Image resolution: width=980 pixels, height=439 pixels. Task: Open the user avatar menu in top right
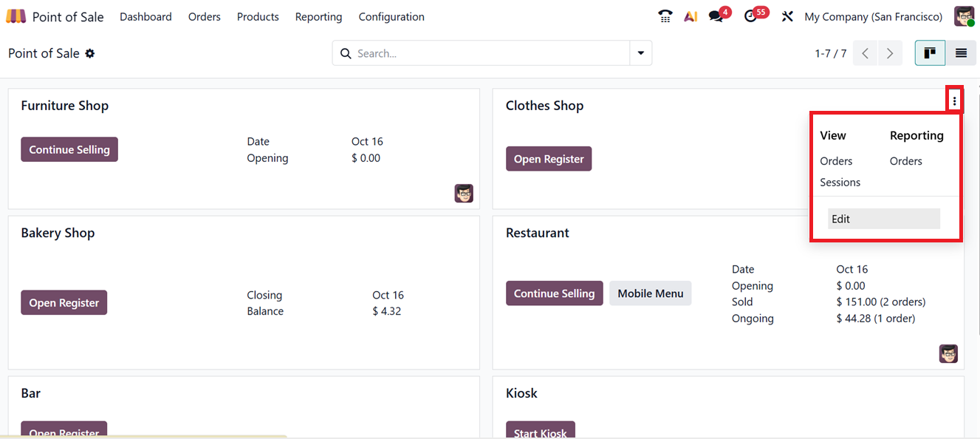(964, 16)
